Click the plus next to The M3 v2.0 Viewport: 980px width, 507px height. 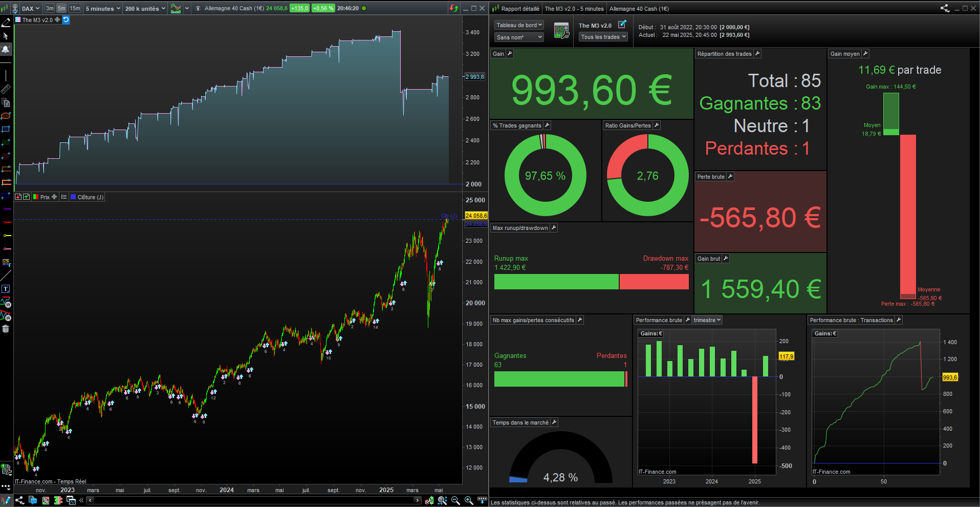click(x=57, y=19)
